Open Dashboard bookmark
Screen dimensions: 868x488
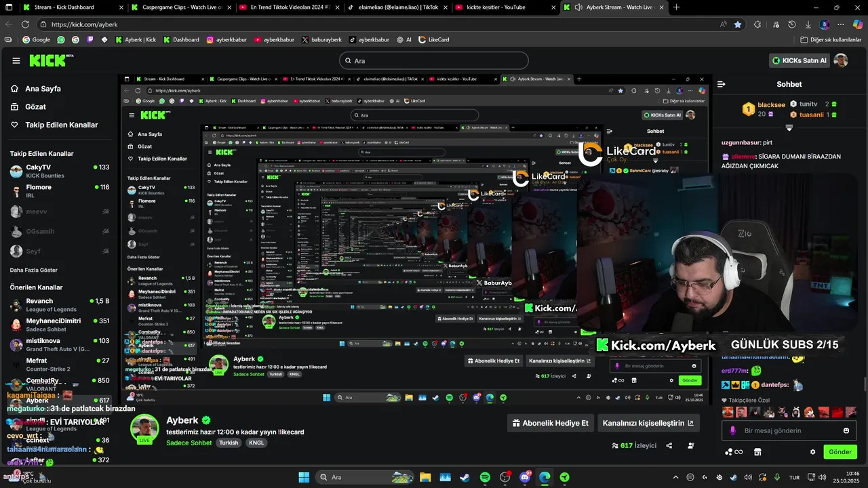click(181, 40)
